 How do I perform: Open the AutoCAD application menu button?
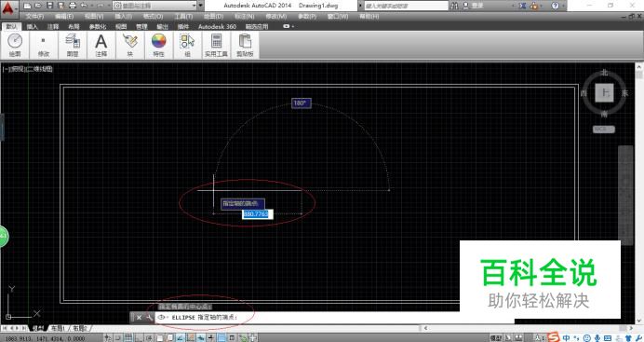[x=8, y=7]
